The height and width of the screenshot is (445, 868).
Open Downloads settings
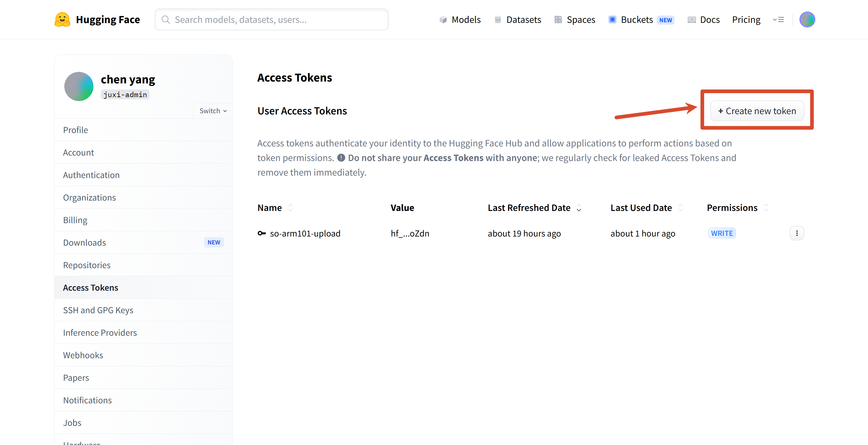[x=143, y=243]
